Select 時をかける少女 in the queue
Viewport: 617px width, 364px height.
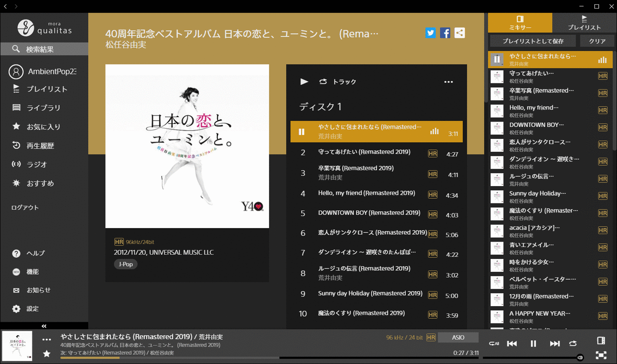pyautogui.click(x=550, y=265)
